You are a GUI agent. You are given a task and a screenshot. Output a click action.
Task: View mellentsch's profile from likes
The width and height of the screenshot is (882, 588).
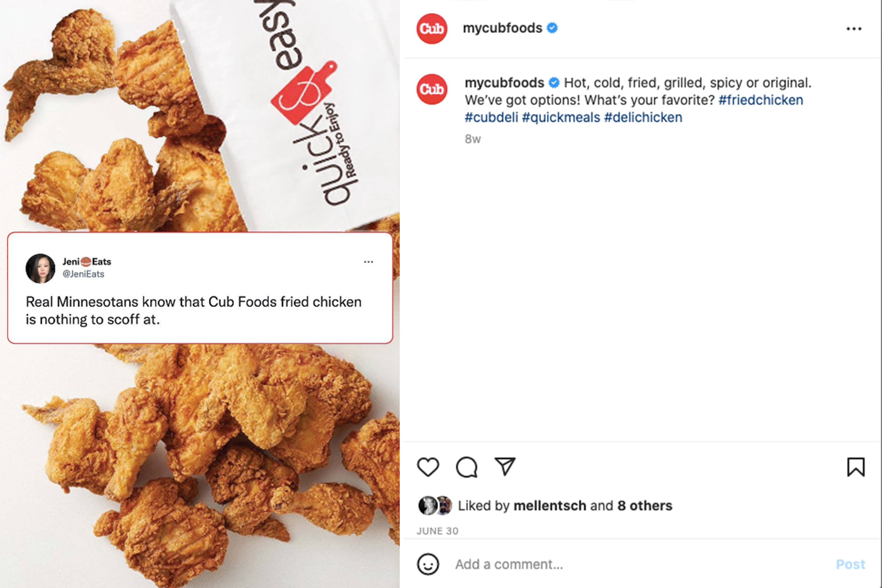550,505
